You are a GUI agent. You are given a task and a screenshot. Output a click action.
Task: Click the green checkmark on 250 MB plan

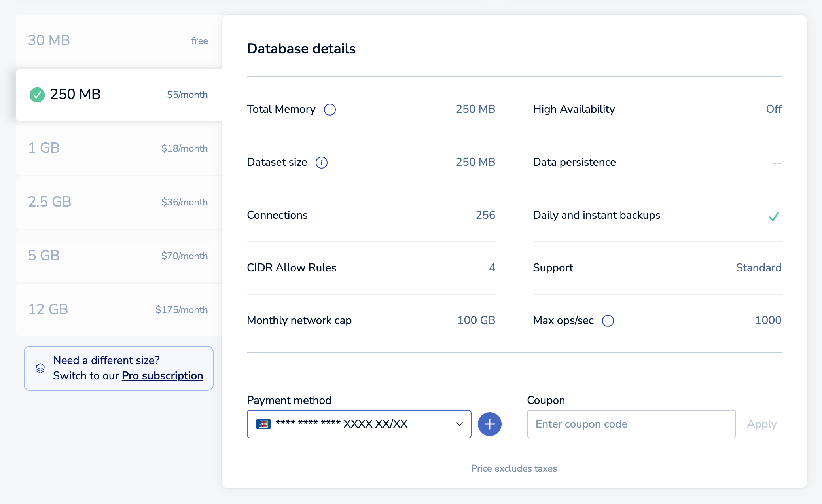[37, 95]
